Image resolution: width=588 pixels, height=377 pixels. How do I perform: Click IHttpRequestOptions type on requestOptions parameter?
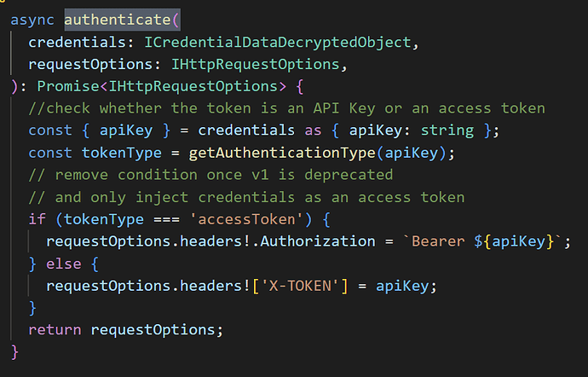256,64
